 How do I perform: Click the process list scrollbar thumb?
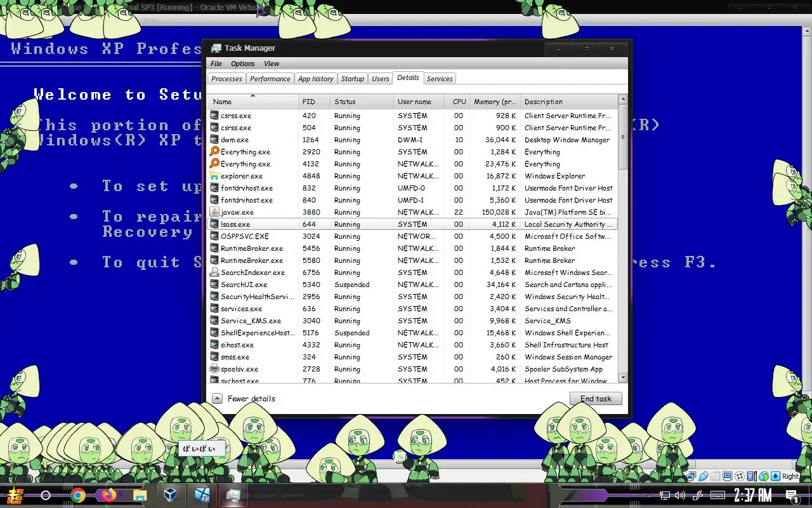pos(623,138)
